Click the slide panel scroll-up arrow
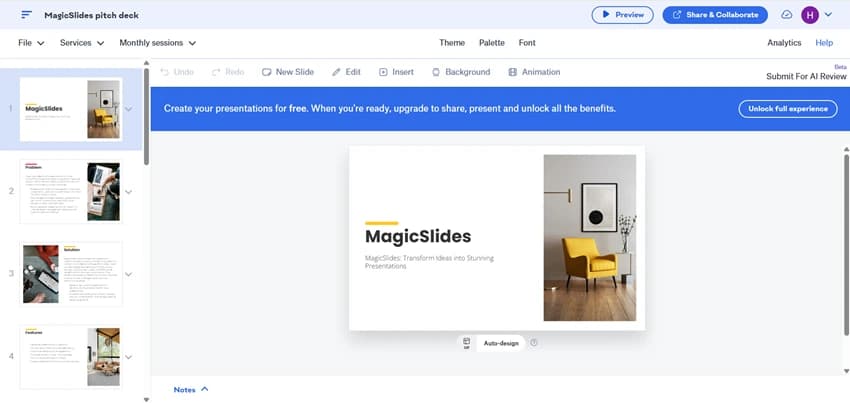 (146, 63)
